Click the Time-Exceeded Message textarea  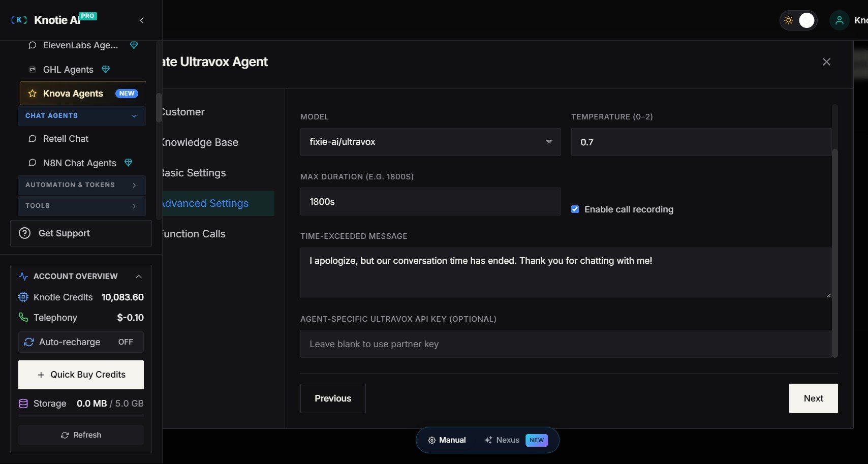click(x=566, y=273)
